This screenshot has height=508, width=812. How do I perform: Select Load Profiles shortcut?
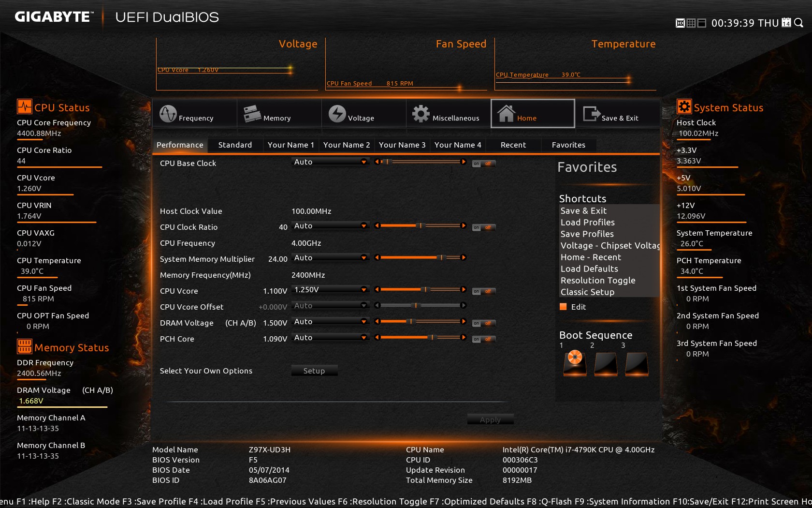[x=609, y=222]
